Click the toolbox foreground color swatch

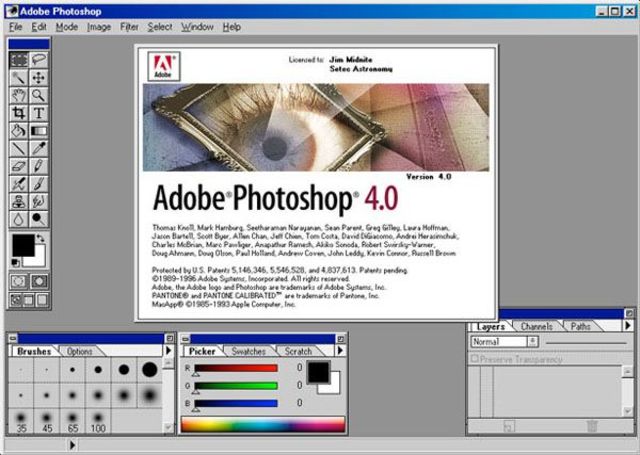pyautogui.click(x=23, y=245)
